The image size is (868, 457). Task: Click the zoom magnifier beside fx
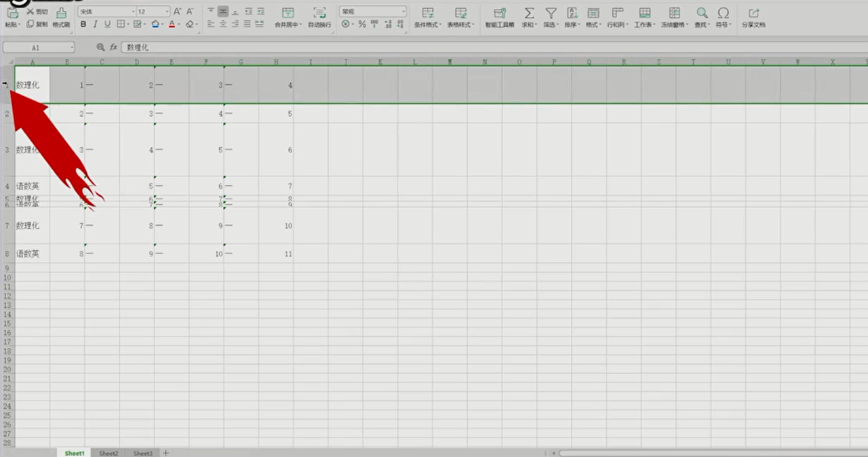(100, 47)
